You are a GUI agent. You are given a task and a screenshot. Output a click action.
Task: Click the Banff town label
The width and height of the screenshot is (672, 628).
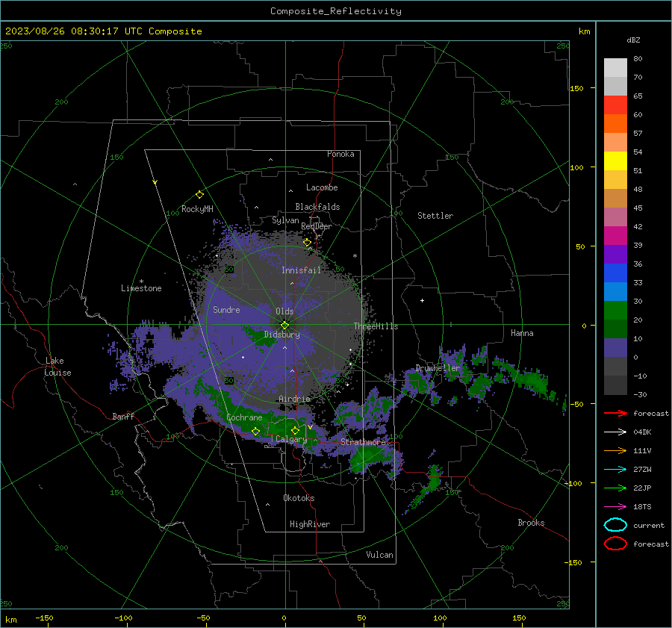(123, 416)
